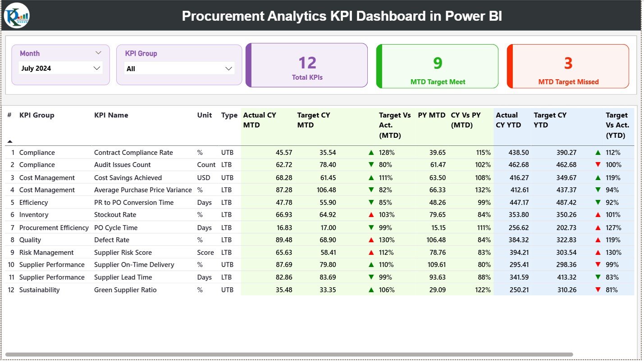This screenshot has width=644, height=362.
Task: Click the sort arrow under the # column header
Action: [x=9, y=141]
